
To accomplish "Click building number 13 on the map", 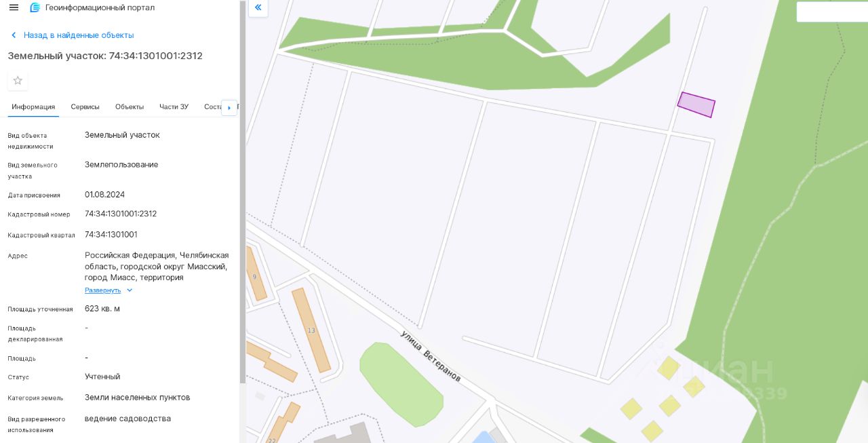I will (x=311, y=330).
